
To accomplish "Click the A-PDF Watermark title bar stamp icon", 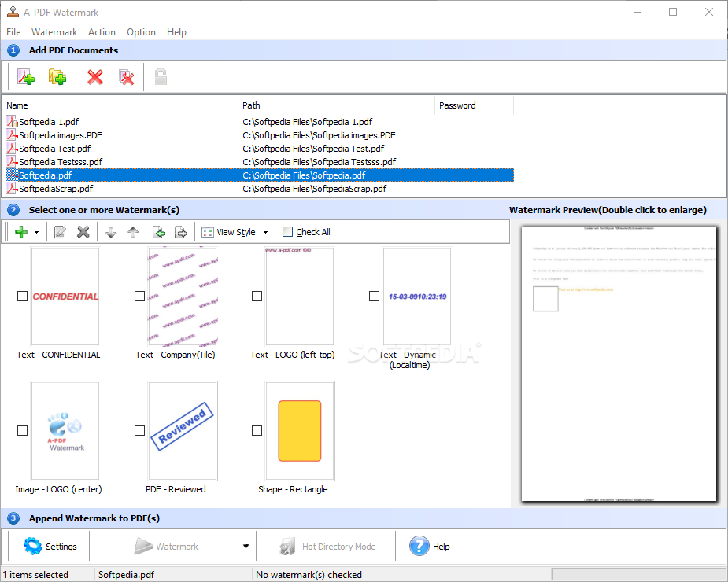I will pyautogui.click(x=13, y=12).
